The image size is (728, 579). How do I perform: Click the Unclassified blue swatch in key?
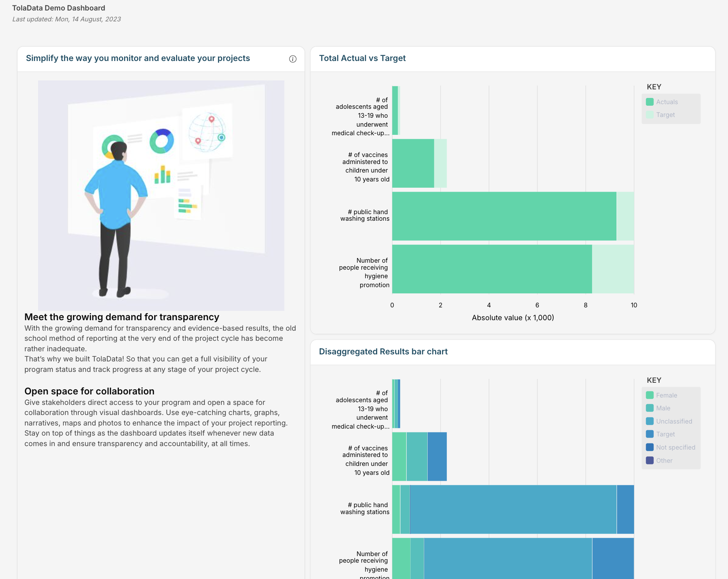[650, 421]
